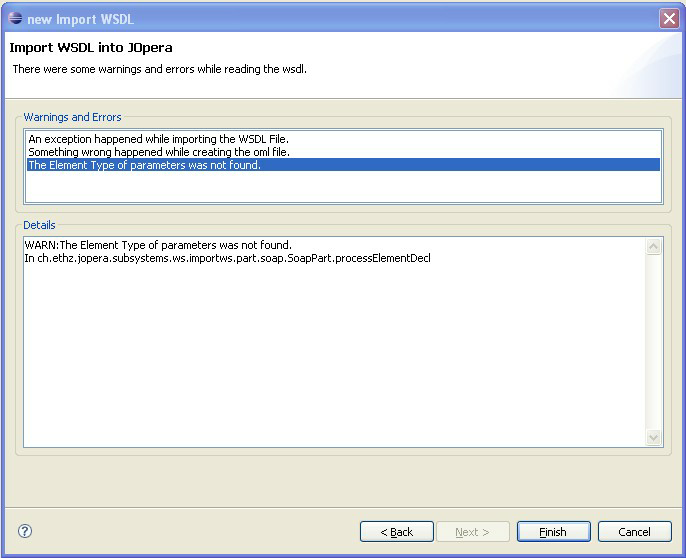Click the Import WSDL into JOpera heading
The height and width of the screenshot is (558, 686).
[91, 47]
